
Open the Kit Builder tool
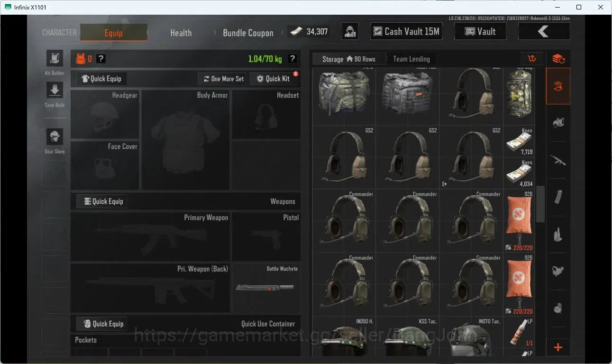(55, 59)
